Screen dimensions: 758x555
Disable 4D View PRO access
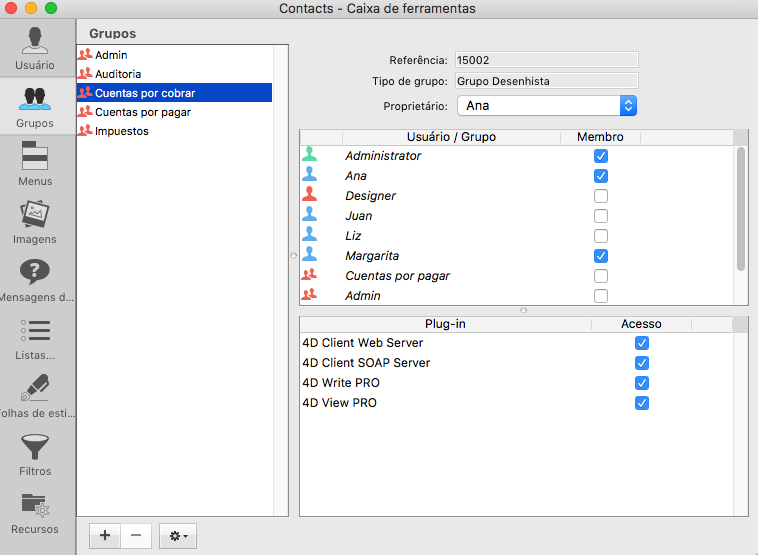(642, 403)
